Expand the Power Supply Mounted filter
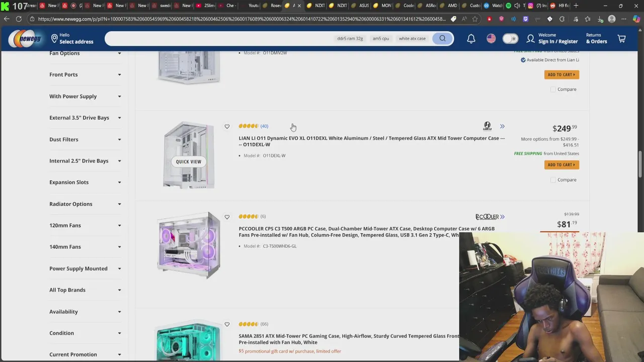 click(x=85, y=268)
